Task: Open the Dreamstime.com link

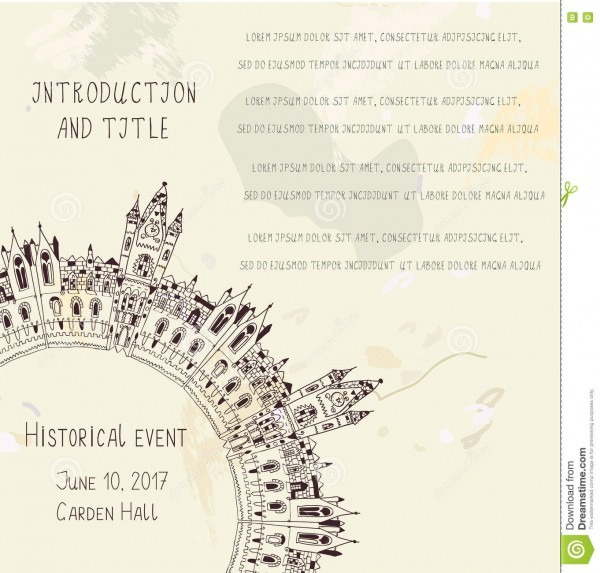Action: 582,499
